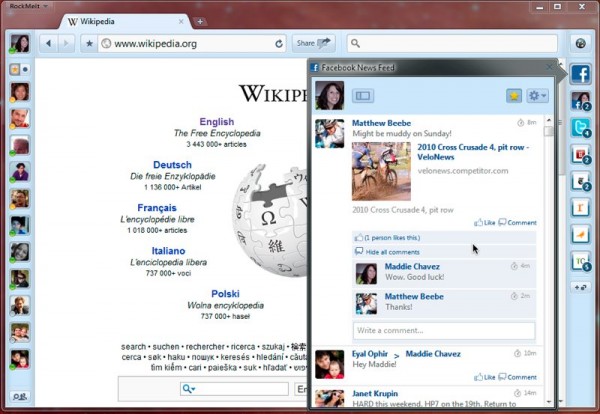Toggle online-only dot filter in friends sidebar
The width and height of the screenshot is (600, 414).
pyautogui.click(x=26, y=70)
